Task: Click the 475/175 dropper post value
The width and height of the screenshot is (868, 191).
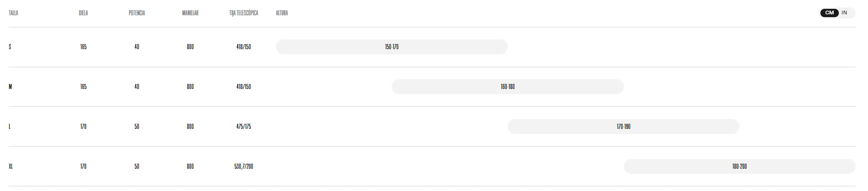Action: click(x=244, y=127)
